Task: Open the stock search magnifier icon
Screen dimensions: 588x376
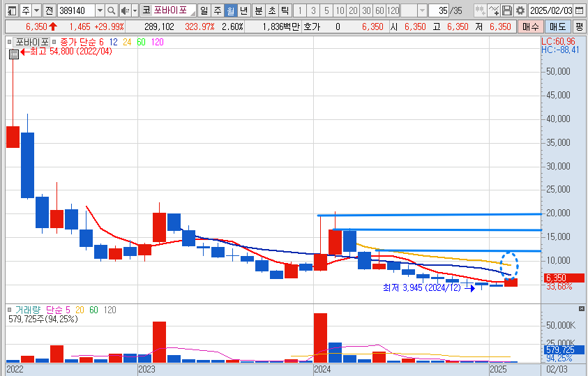Action: [111, 10]
